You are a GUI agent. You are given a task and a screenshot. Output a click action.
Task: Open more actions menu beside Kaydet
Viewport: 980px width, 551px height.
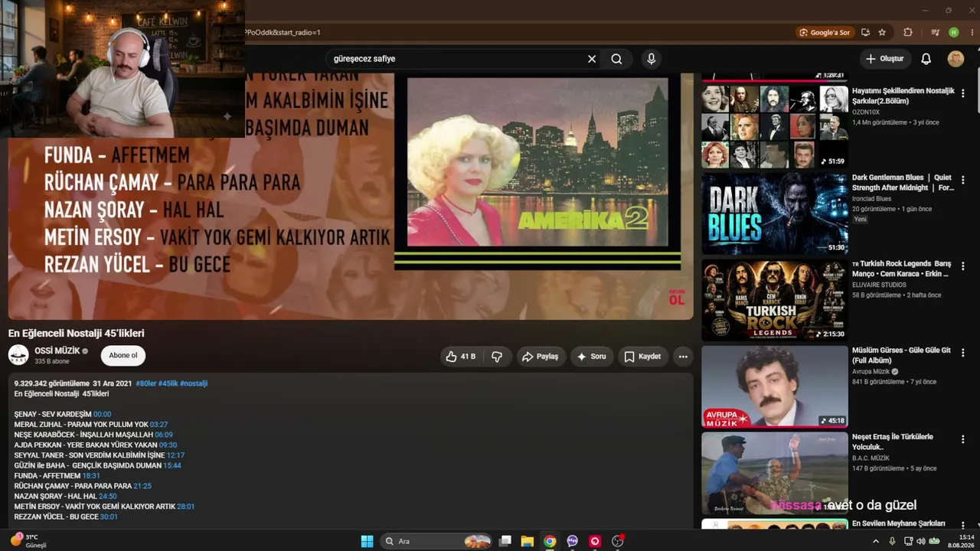coord(683,357)
